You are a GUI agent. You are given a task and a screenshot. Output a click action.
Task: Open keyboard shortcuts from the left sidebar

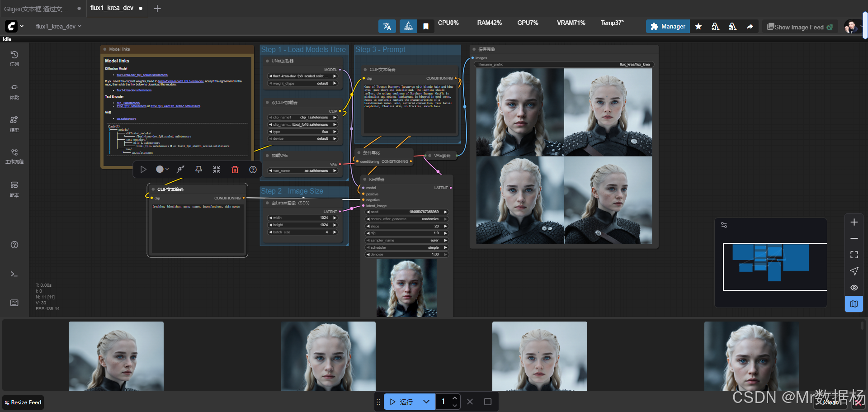[x=14, y=303]
